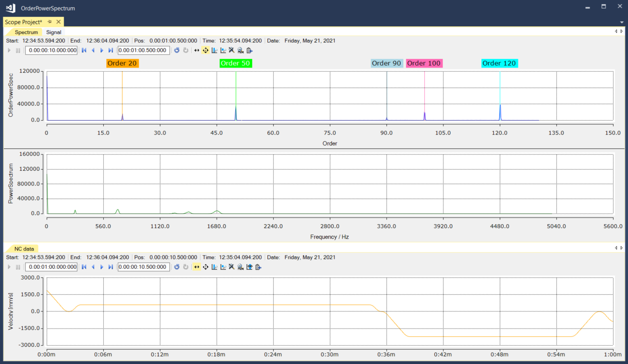628x364 pixels.
Task: Click the OrderPowerSpec axis label
Action: pos(11,95)
